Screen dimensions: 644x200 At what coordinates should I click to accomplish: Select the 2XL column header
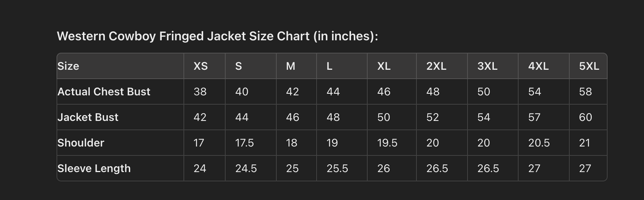[436, 66]
